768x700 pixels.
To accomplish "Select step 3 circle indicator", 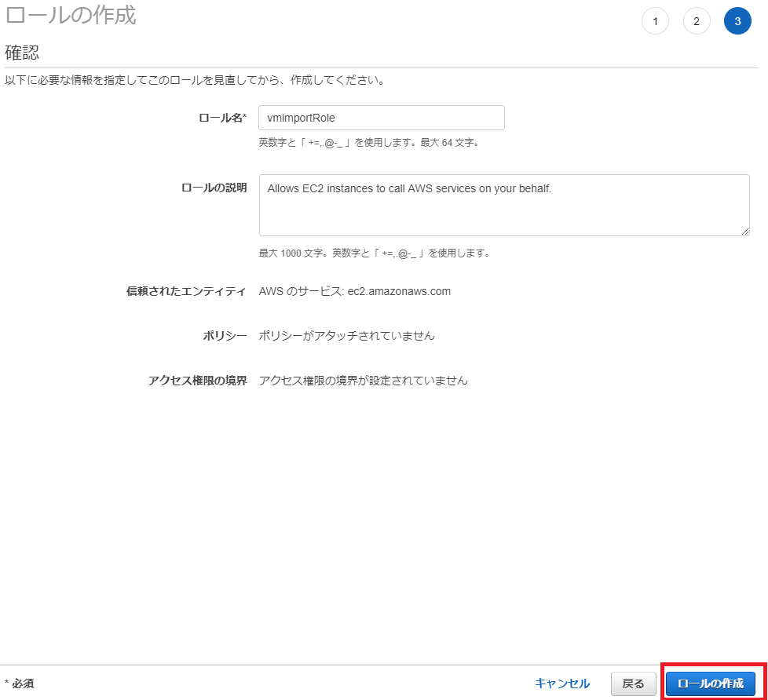I will pos(737,21).
